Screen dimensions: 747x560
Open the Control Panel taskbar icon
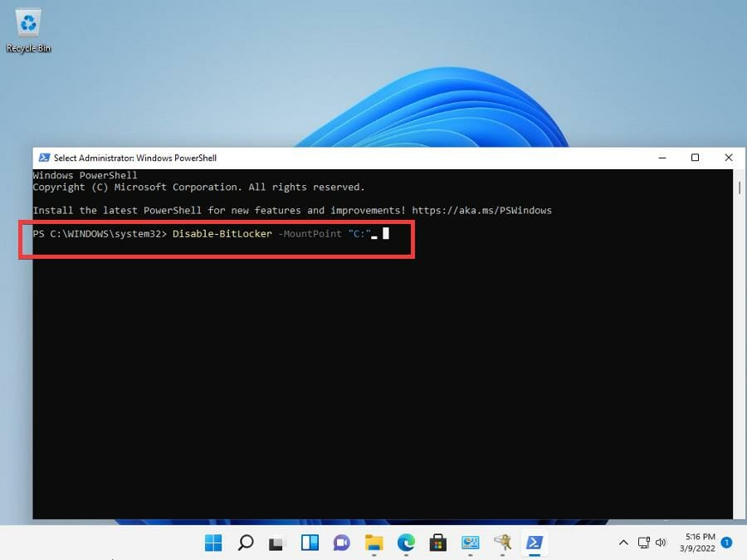pyautogui.click(x=471, y=543)
